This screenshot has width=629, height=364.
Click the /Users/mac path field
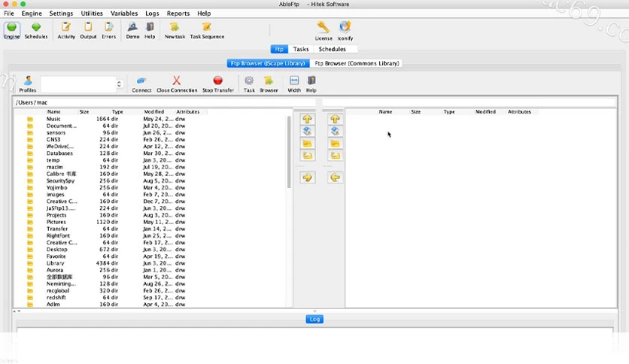(165, 102)
